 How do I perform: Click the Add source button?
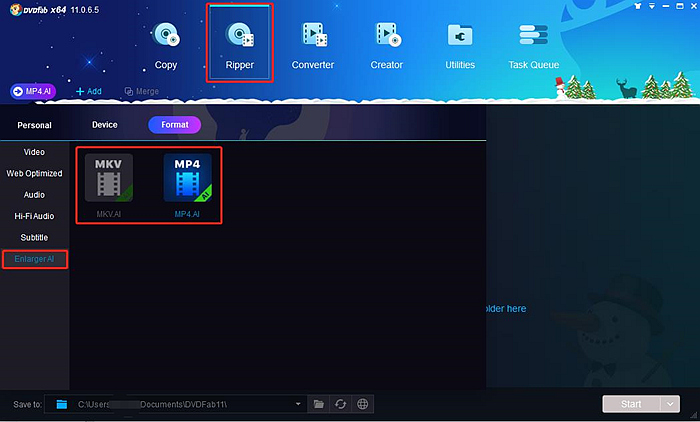pos(89,91)
